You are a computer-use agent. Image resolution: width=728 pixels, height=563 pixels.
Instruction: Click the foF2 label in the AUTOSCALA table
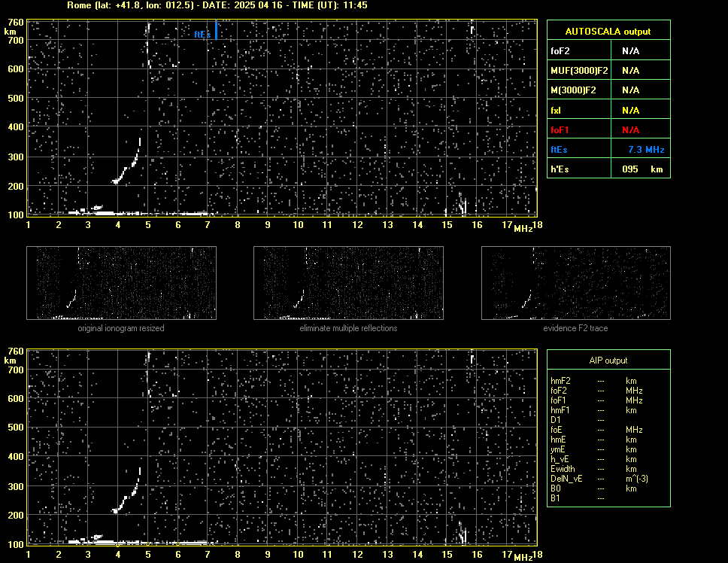(560, 51)
